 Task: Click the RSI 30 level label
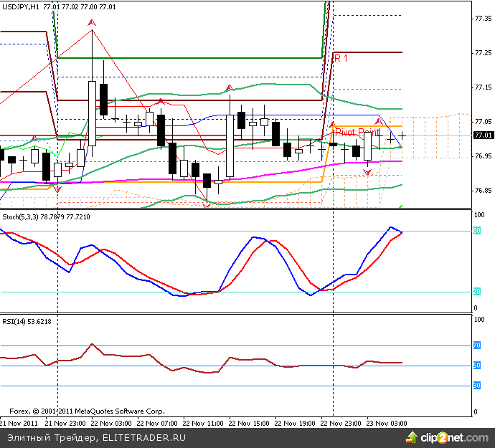(x=476, y=386)
